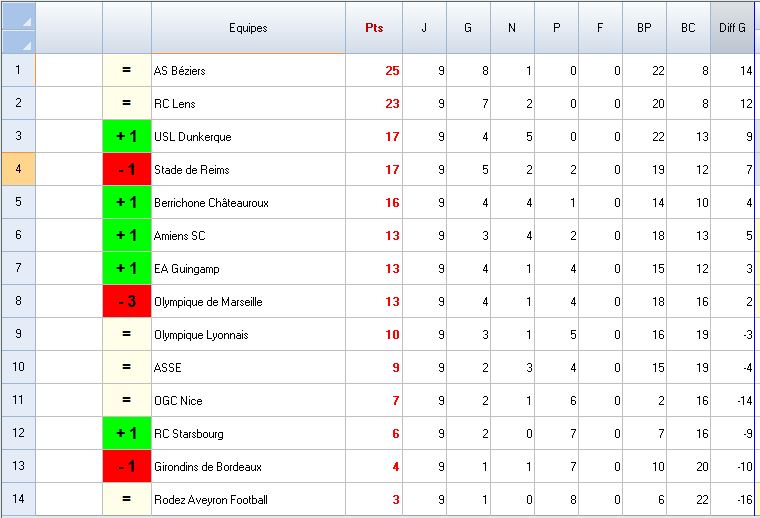This screenshot has width=760, height=518.
Task: Click the equals indicator for AS Béziers
Action: point(126,71)
